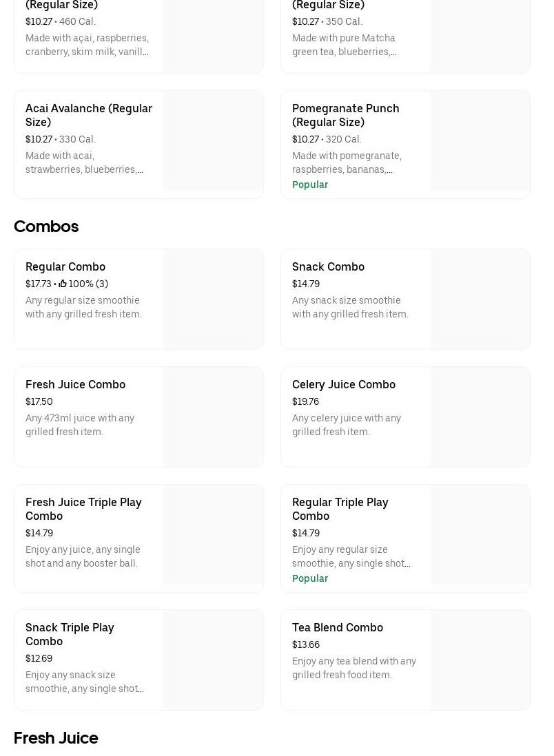Select the Tea Blend Combo title
This screenshot has height=756, width=554.
click(x=337, y=627)
